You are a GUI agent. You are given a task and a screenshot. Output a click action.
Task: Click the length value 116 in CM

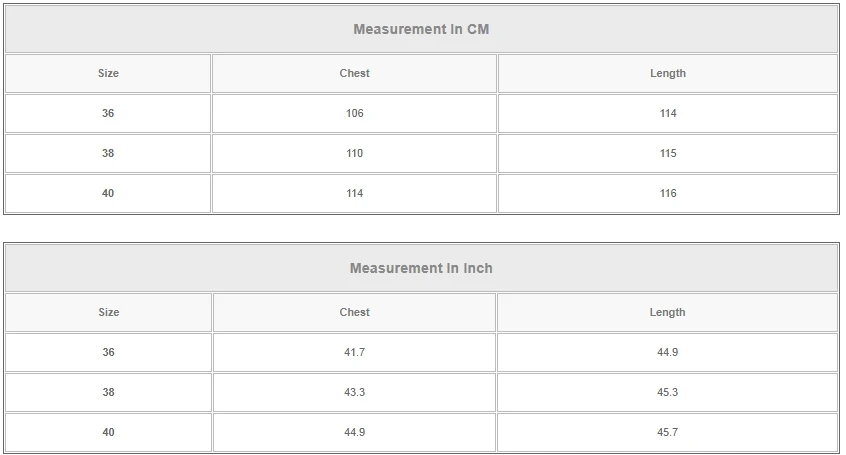tap(668, 193)
